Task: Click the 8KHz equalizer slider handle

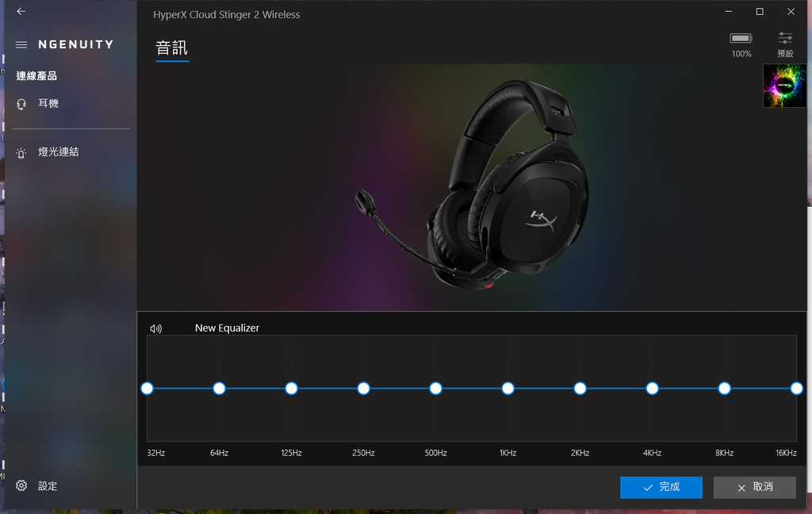Action: coord(725,389)
